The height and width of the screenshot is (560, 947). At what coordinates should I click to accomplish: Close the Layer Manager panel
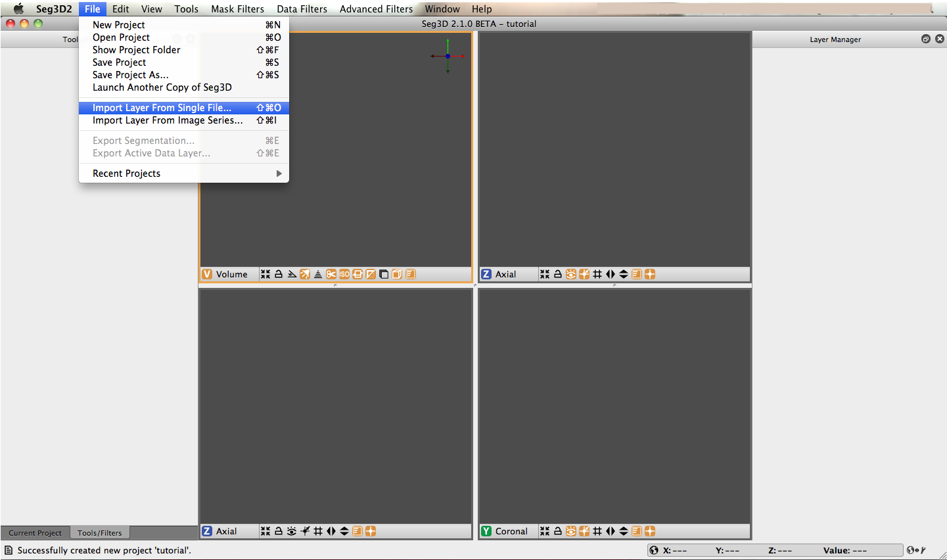(940, 39)
